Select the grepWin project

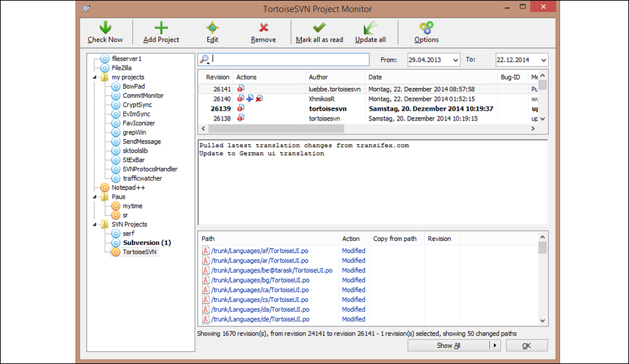point(134,132)
